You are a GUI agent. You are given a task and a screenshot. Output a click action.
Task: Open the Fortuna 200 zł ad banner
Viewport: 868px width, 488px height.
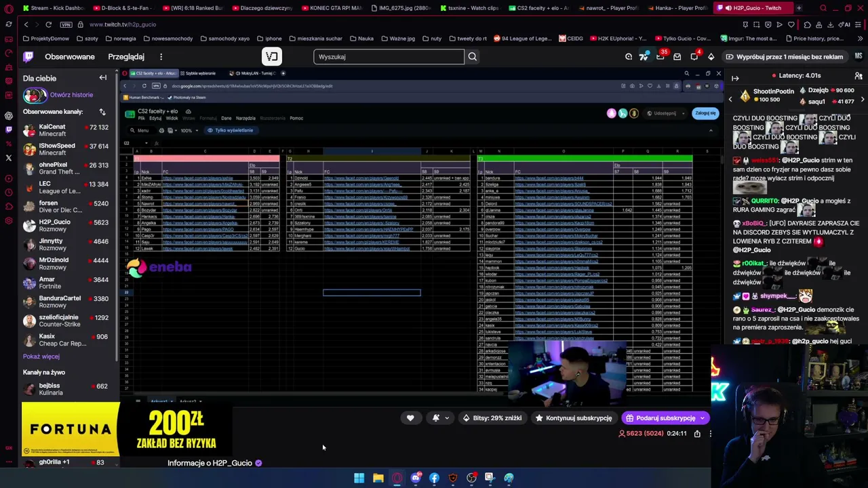coord(127,429)
